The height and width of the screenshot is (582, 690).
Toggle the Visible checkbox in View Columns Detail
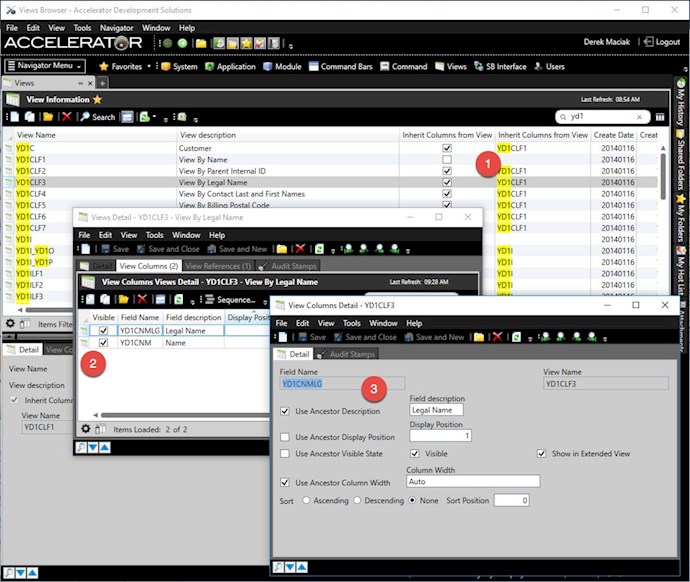[415, 454]
